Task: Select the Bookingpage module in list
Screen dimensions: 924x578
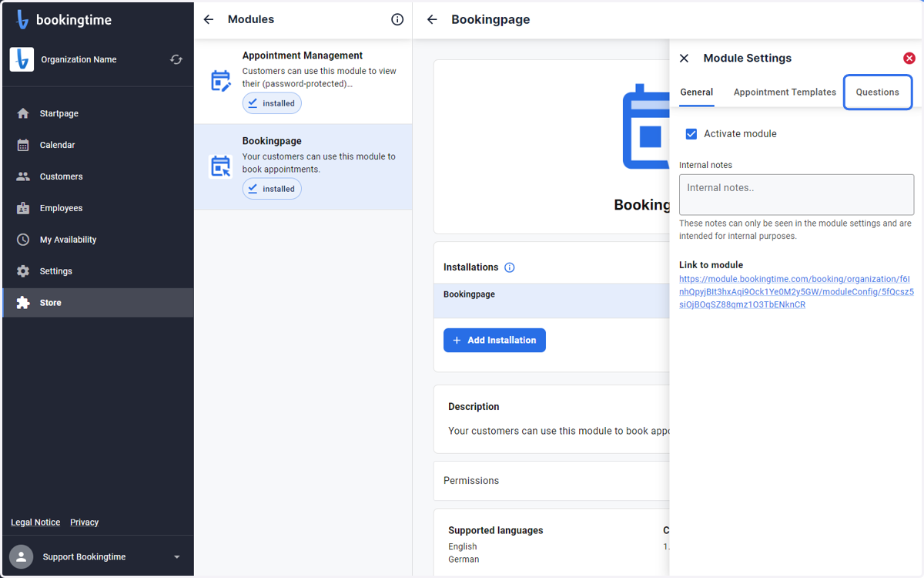Action: tap(303, 166)
